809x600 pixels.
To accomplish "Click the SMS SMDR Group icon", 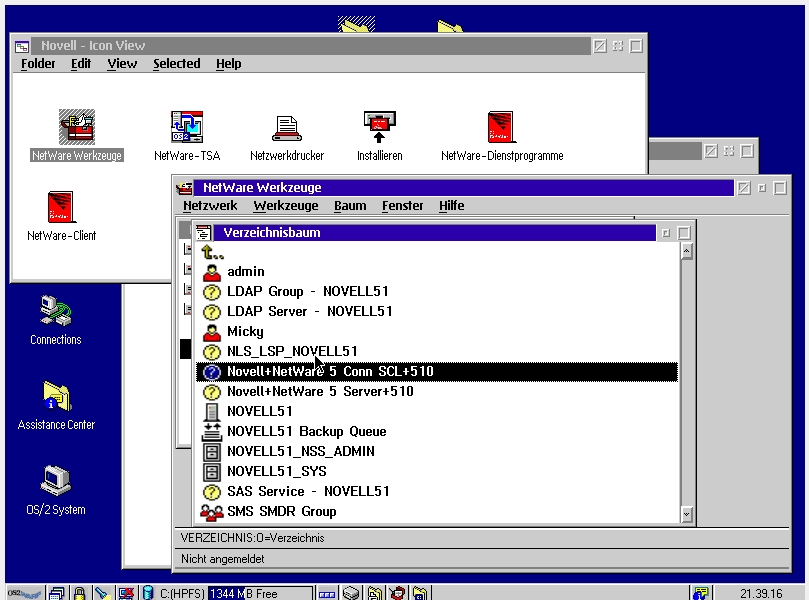I will tap(212, 512).
